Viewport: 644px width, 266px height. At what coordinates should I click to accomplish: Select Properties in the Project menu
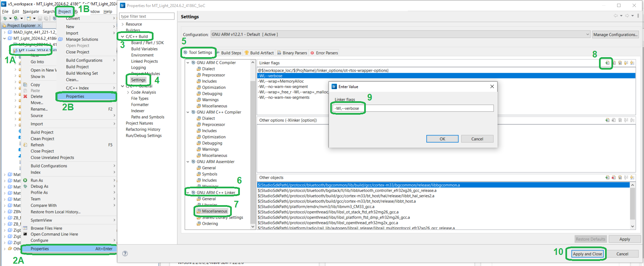[x=75, y=97]
